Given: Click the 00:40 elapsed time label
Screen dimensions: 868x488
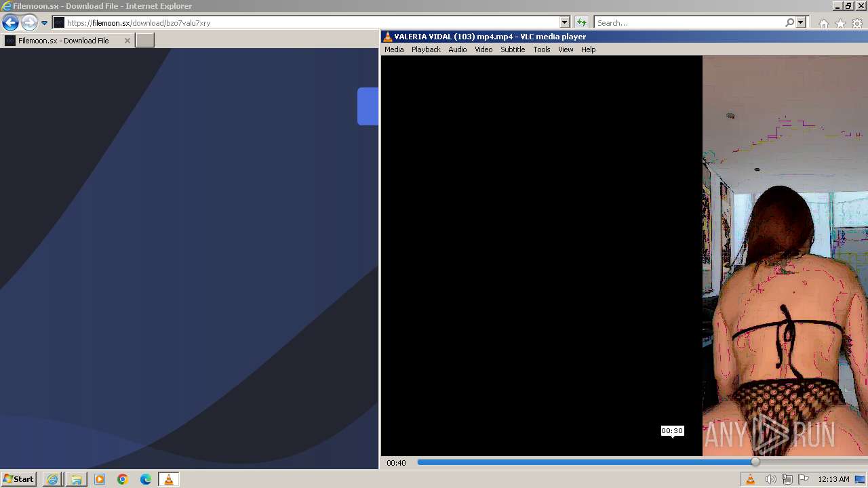Looking at the screenshot, I should point(396,463).
